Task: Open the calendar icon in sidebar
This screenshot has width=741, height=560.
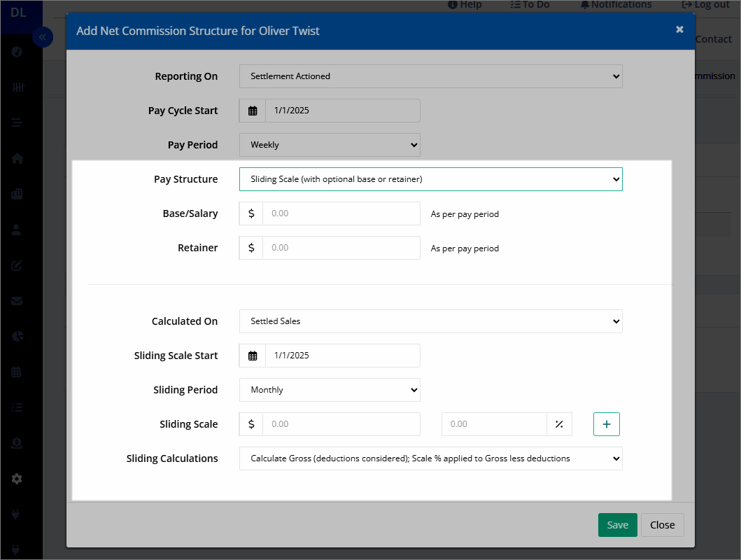Action: (17, 372)
